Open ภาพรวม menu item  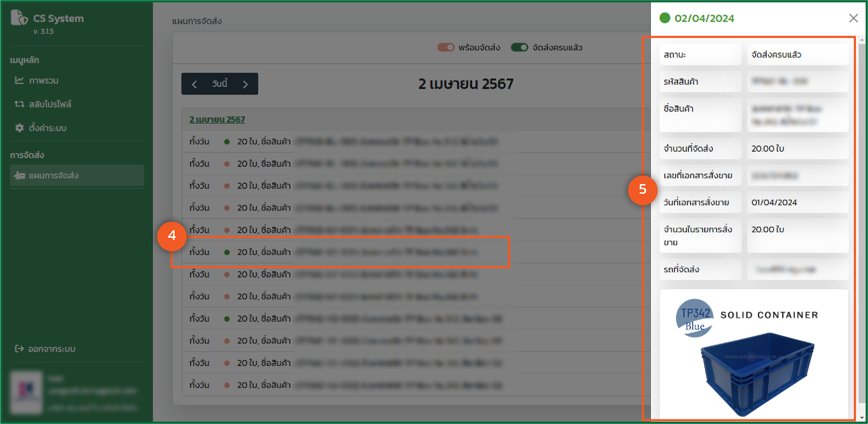(x=44, y=81)
